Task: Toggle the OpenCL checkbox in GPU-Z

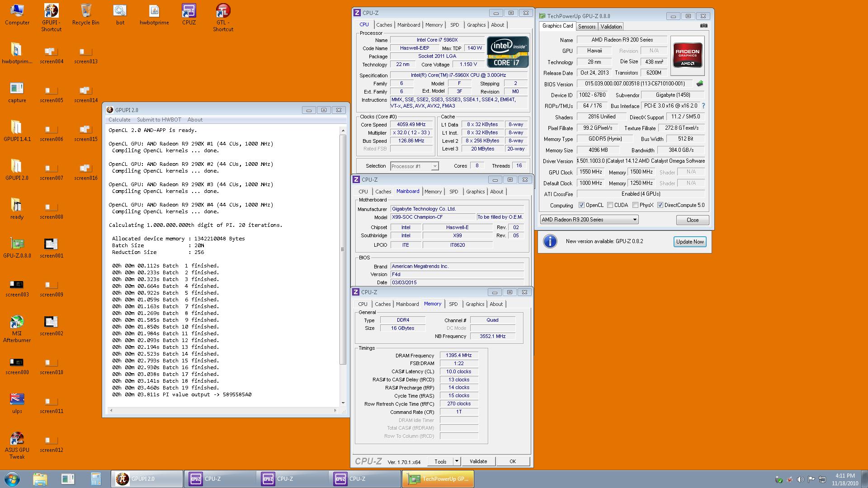Action: point(581,205)
